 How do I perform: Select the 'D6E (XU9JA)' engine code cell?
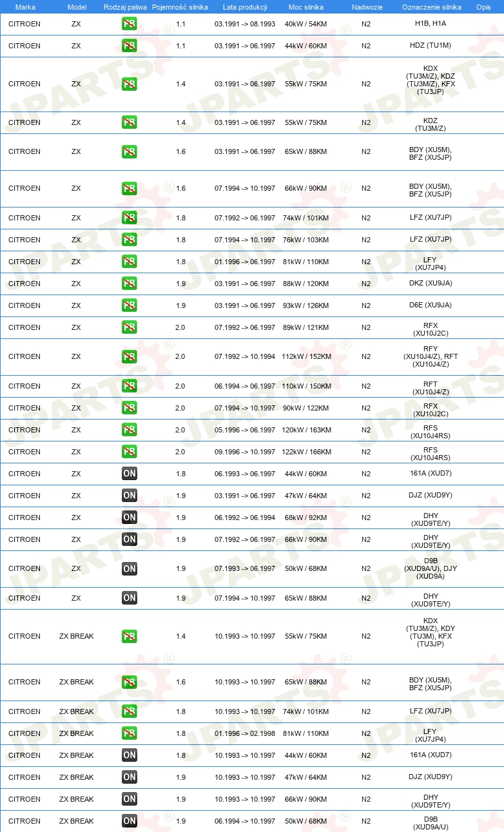pos(431,305)
